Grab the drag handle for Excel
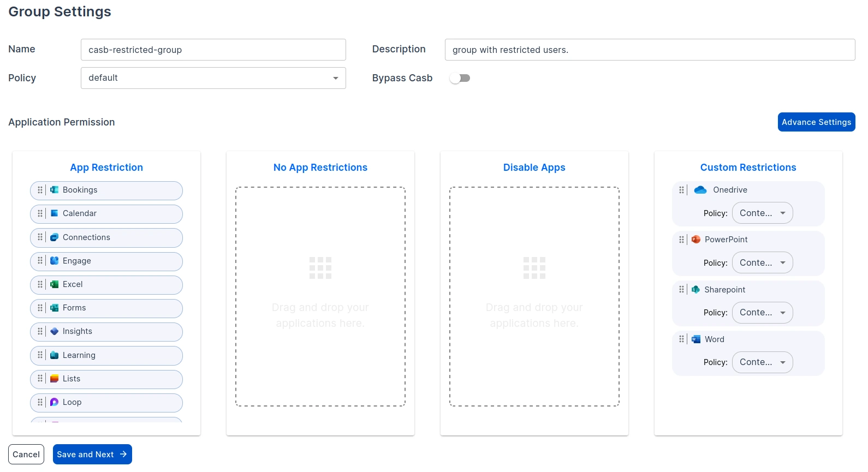This screenshot has width=868, height=472. tap(40, 284)
